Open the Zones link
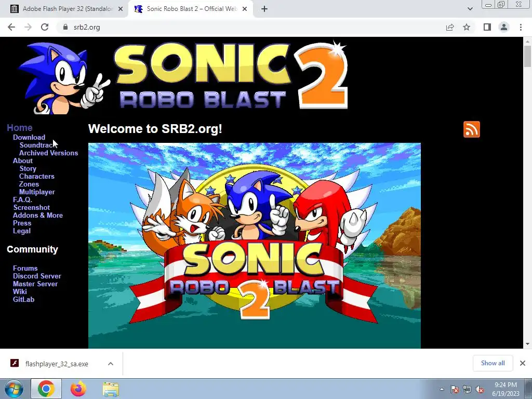532x399 pixels. (x=29, y=184)
